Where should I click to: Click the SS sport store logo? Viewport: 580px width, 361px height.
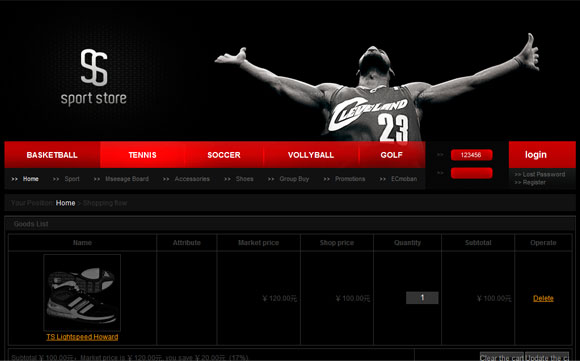94,77
